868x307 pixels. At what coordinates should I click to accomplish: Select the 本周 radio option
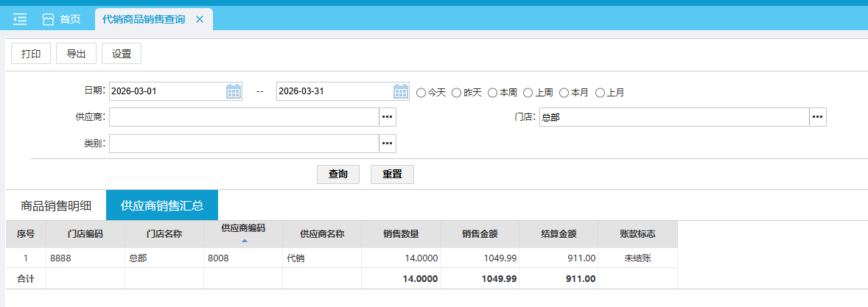tap(492, 93)
